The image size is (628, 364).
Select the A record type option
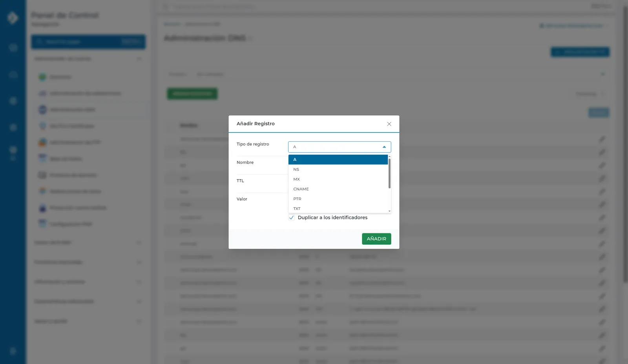coord(338,160)
